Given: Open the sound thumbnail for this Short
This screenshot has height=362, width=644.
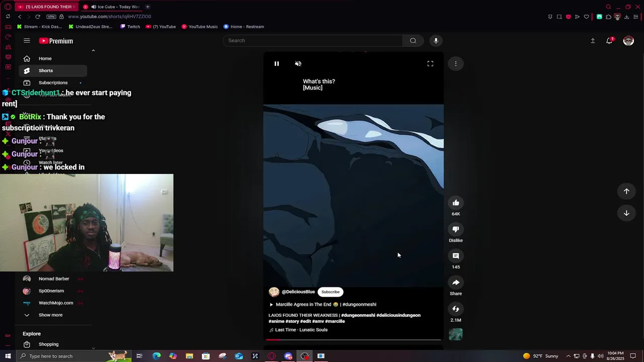Looking at the screenshot, I should [456, 334].
